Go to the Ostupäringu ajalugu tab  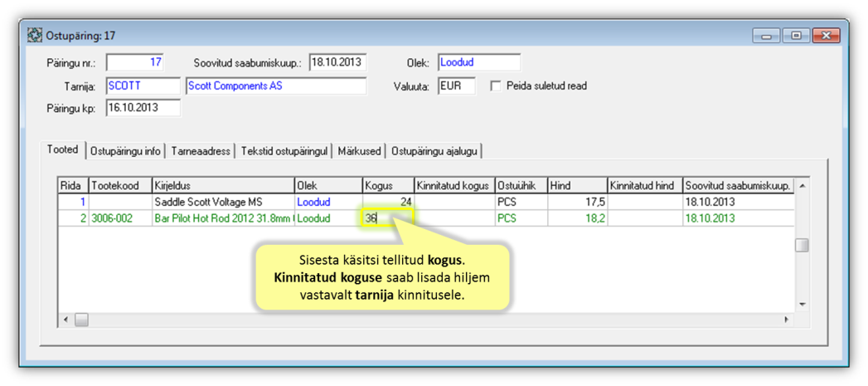click(434, 151)
